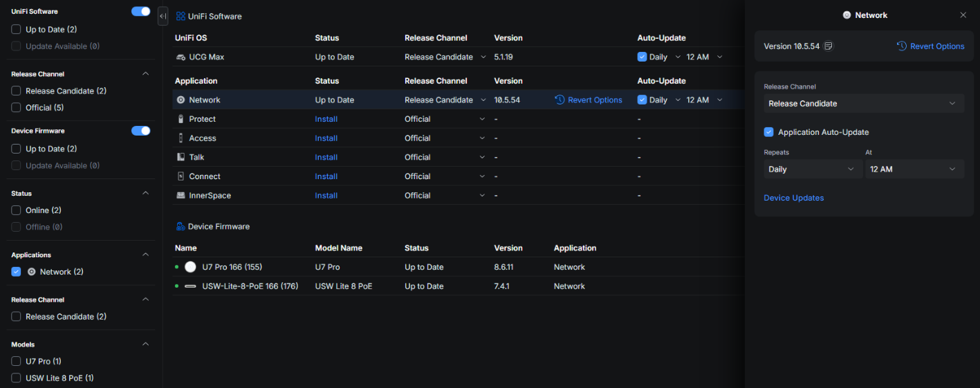The height and width of the screenshot is (388, 980).
Task: Click the Network application icon in the table
Action: tap(181, 100)
